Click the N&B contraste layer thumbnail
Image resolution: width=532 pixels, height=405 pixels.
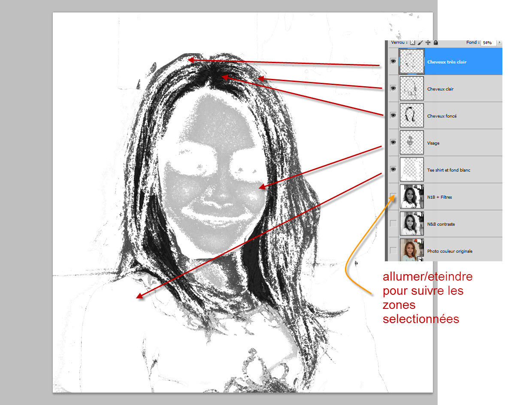coord(411,224)
